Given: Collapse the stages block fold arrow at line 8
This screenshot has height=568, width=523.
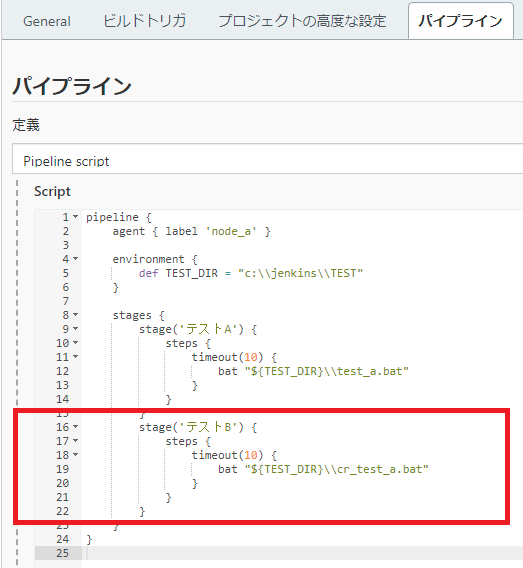Looking at the screenshot, I should coord(75,315).
